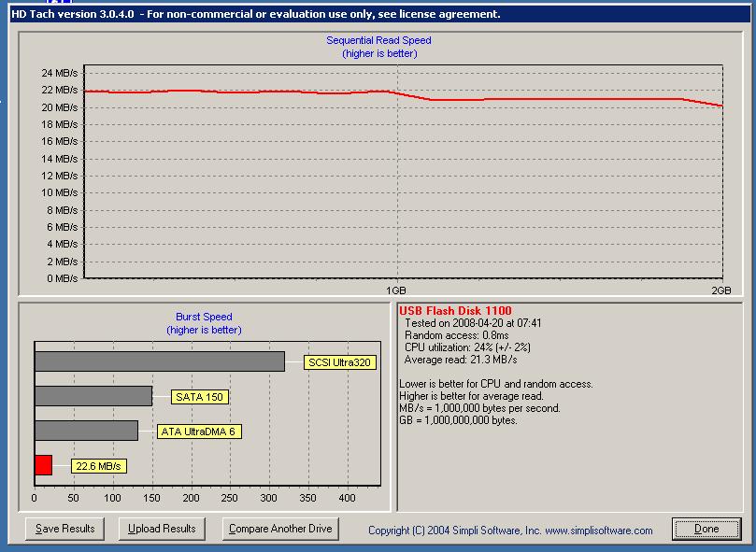The height and width of the screenshot is (552, 756).
Task: Click the USB Flash Disk 1100 heading
Action: (x=455, y=311)
